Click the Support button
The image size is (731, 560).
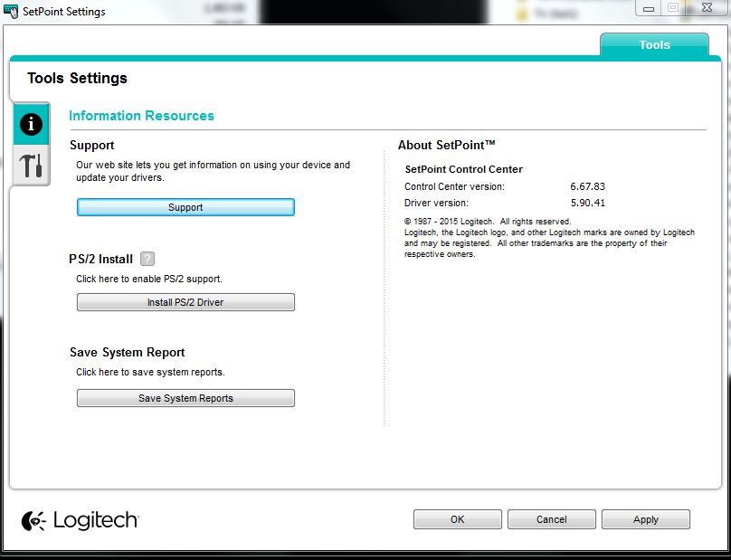pos(185,207)
